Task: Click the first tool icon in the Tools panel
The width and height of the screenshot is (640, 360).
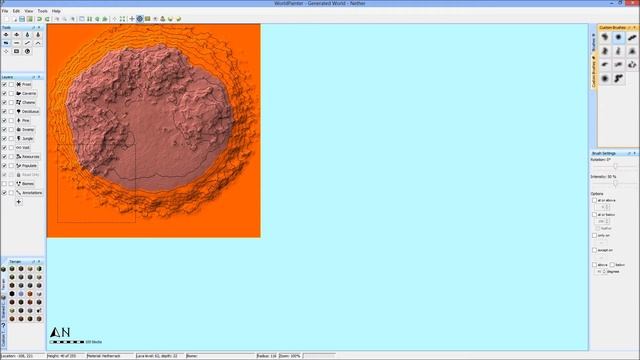Action: click(x=6, y=35)
